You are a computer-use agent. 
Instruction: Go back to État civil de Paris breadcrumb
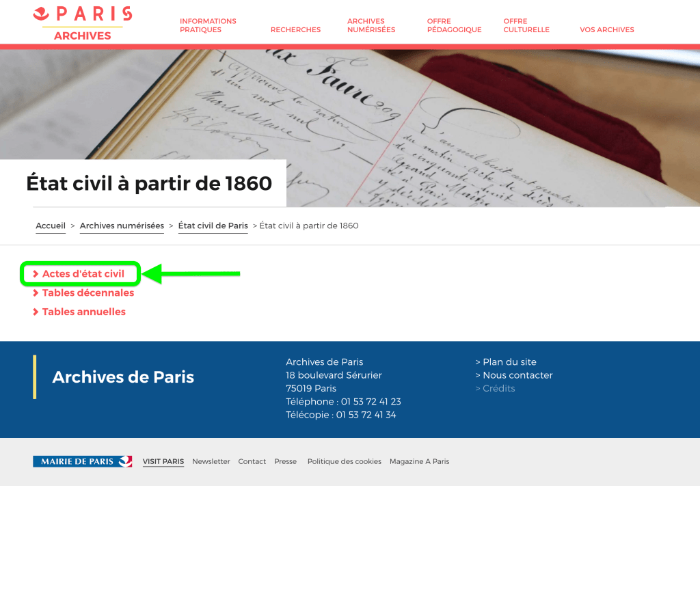[x=213, y=226]
